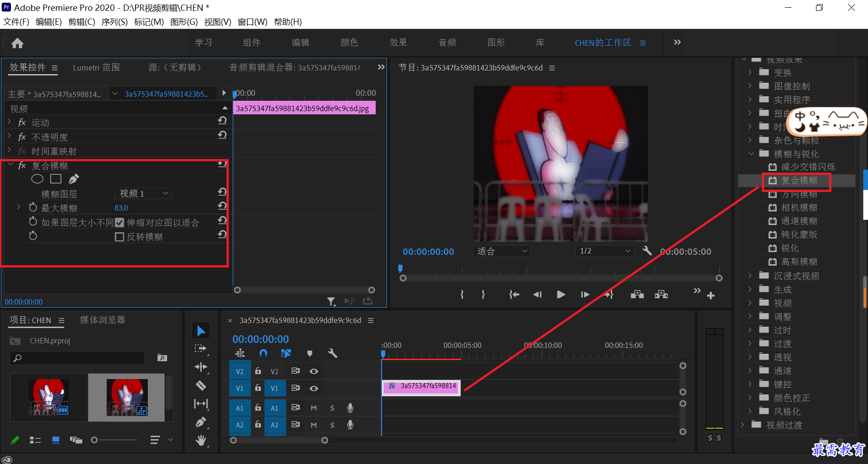Click Mark In button

[462, 295]
